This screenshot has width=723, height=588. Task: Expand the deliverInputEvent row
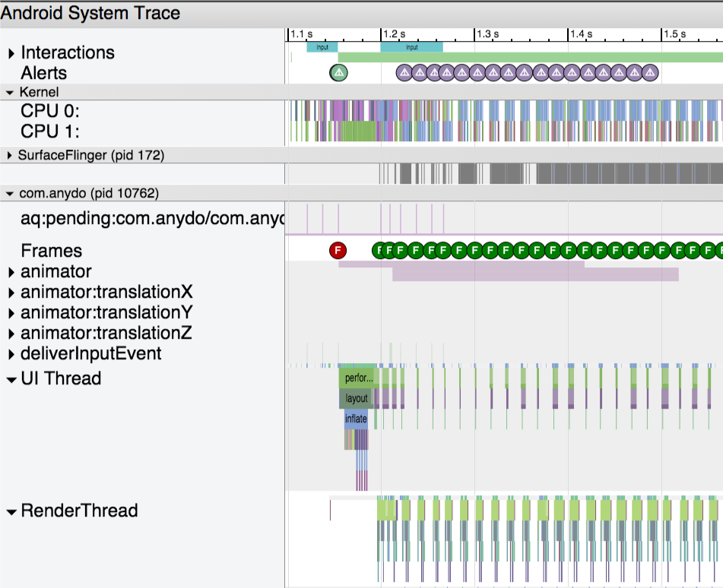[11, 354]
